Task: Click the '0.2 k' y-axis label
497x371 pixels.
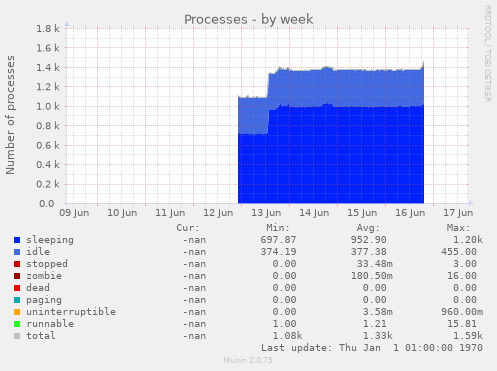Action: [x=48, y=184]
